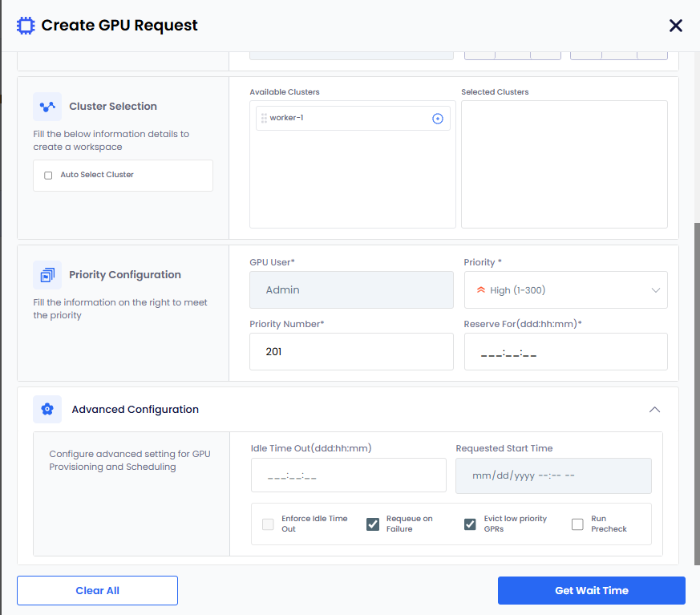Screen dimensions: 700x615
Task: Click the Clear All button
Action: click(x=97, y=590)
